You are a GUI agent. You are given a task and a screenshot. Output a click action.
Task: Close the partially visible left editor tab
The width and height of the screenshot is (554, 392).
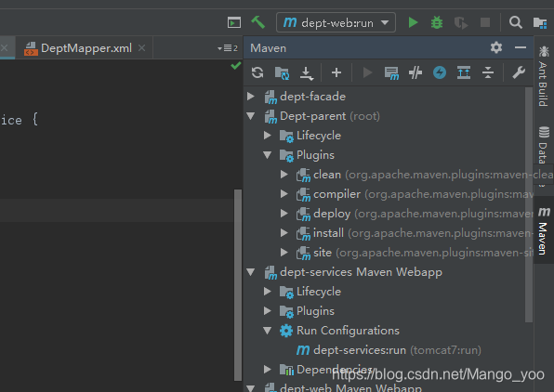pos(5,47)
